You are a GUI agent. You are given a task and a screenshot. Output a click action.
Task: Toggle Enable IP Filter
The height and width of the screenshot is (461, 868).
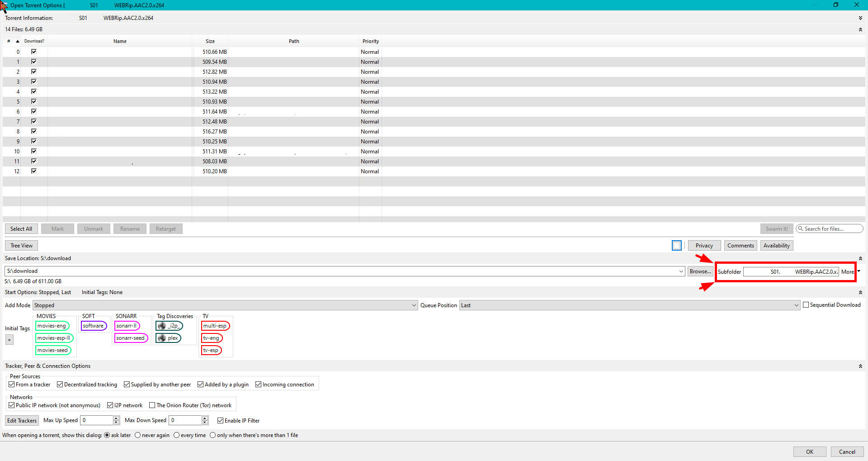point(221,421)
